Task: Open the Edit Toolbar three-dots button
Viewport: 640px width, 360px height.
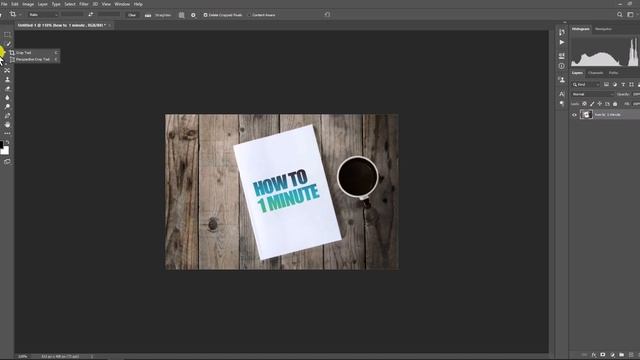Action: pyautogui.click(x=7, y=133)
